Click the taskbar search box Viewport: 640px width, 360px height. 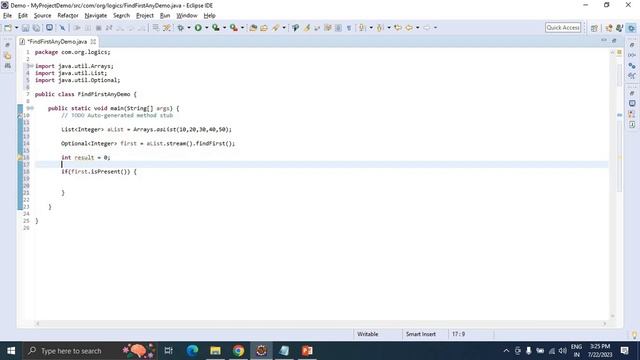90,351
